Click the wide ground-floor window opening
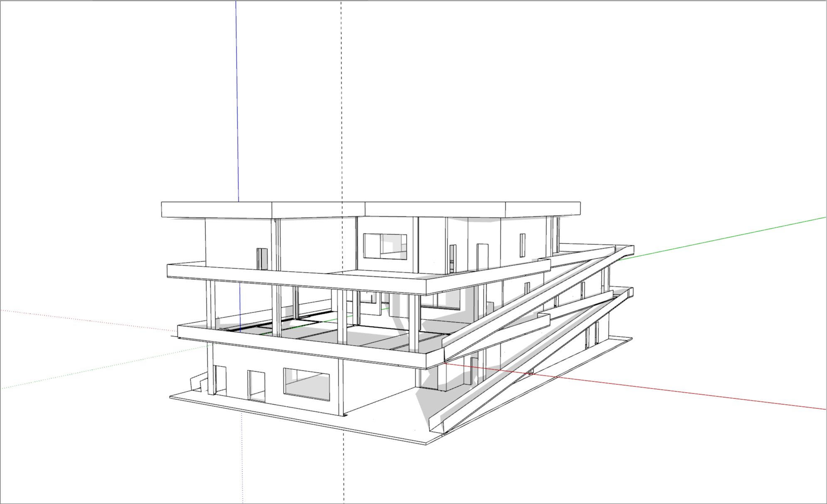 coord(306,384)
